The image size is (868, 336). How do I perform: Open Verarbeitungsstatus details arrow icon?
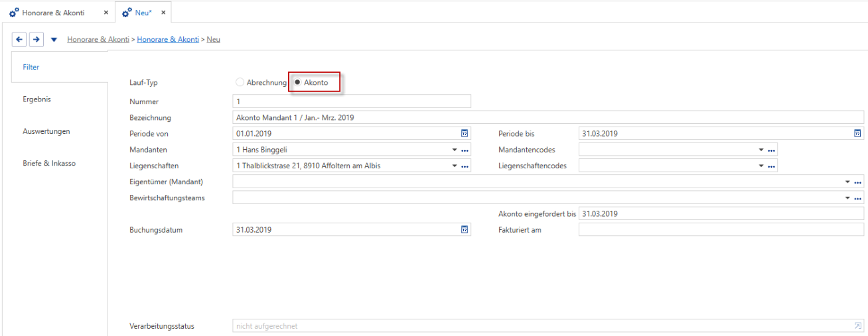tap(857, 326)
